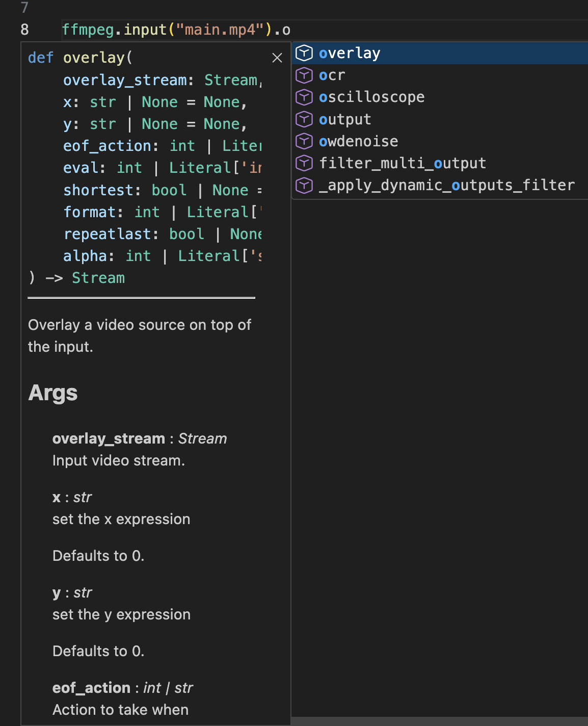Click "set the y expression" text
Image resolution: width=588 pixels, height=726 pixels.
click(121, 614)
